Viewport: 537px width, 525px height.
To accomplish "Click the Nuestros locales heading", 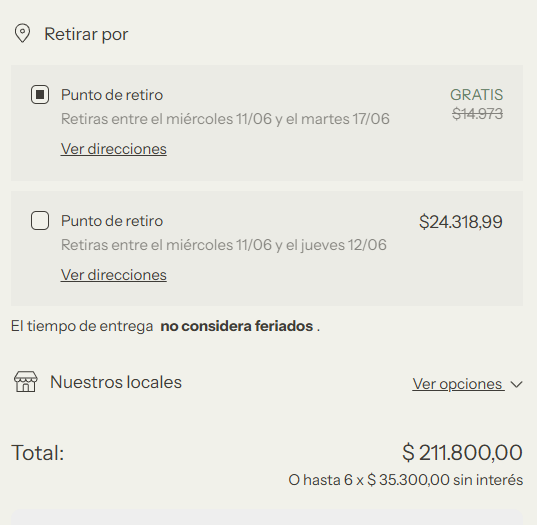I will point(116,382).
